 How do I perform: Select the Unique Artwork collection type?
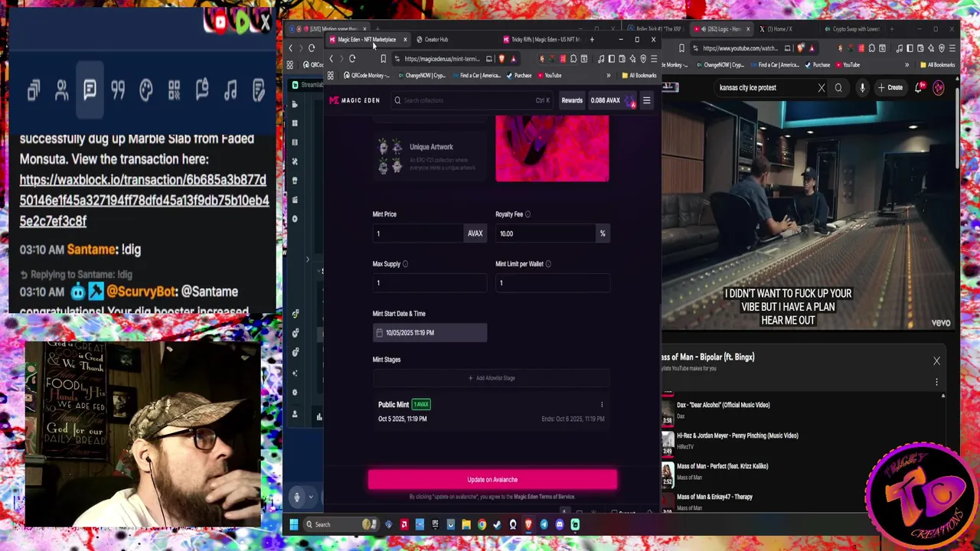tap(430, 156)
